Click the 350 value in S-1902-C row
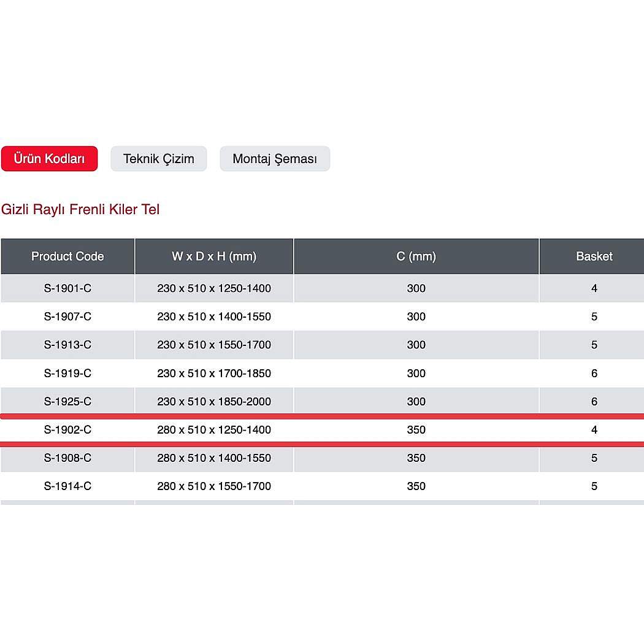The height and width of the screenshot is (644, 644). tap(416, 430)
